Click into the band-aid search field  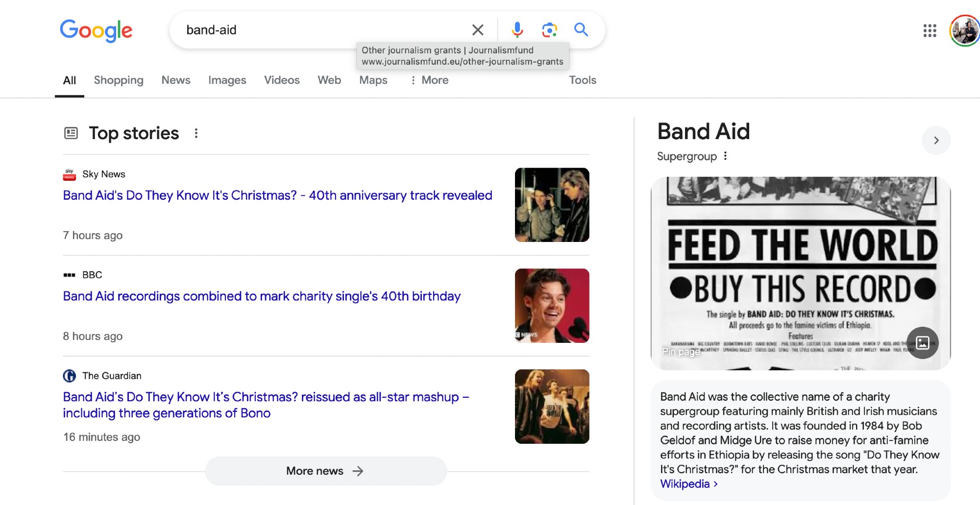[318, 30]
